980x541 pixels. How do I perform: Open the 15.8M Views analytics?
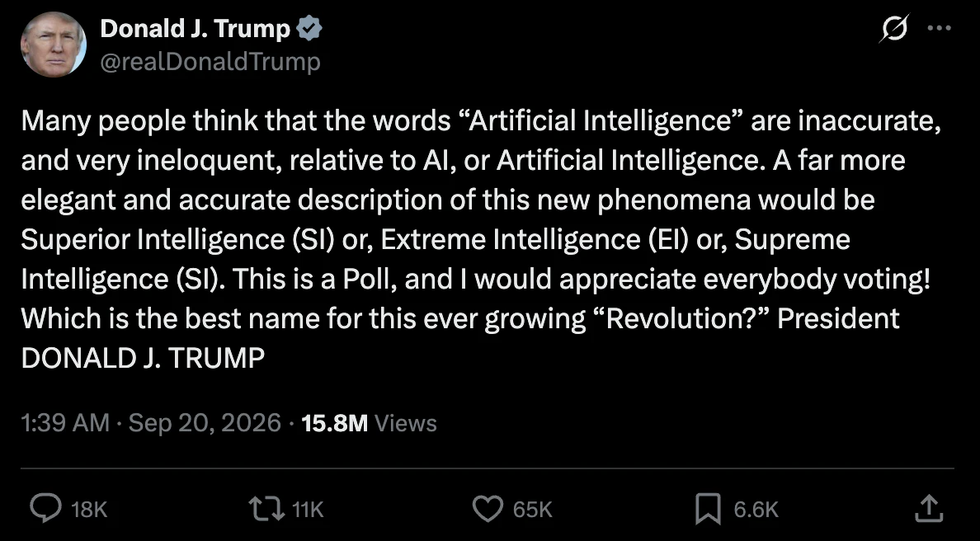(x=369, y=423)
